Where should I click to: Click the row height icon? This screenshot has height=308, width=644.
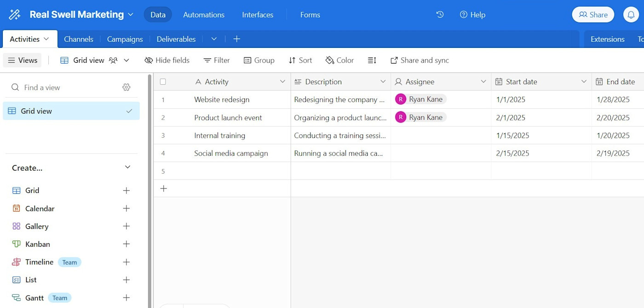coord(372,60)
